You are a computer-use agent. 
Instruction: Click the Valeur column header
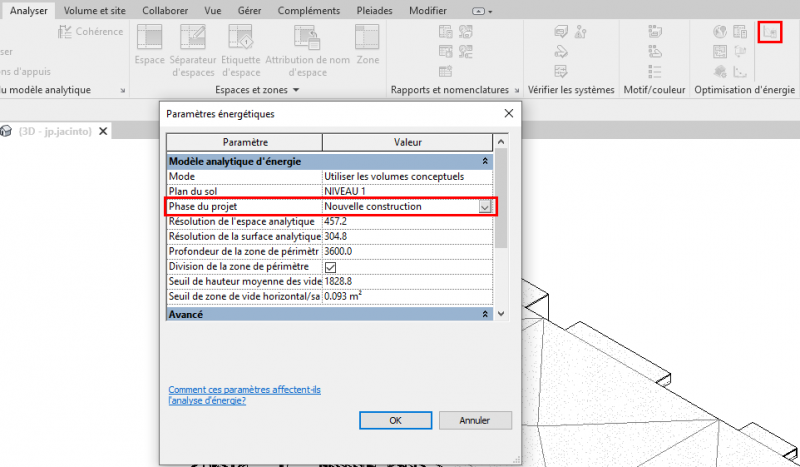coord(408,142)
